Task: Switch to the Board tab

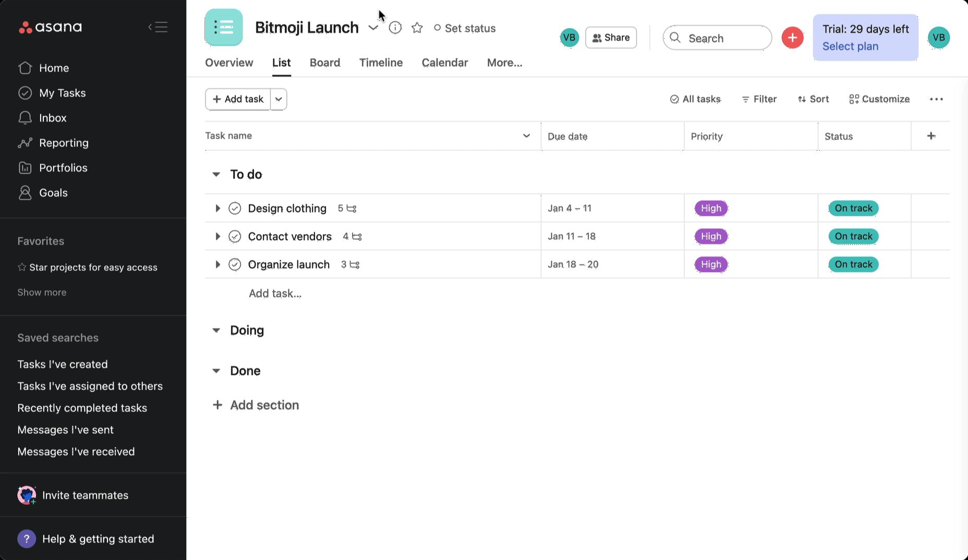Action: click(x=324, y=63)
